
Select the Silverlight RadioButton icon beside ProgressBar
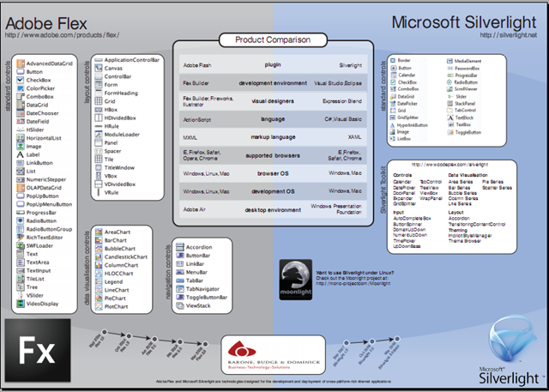(x=449, y=82)
